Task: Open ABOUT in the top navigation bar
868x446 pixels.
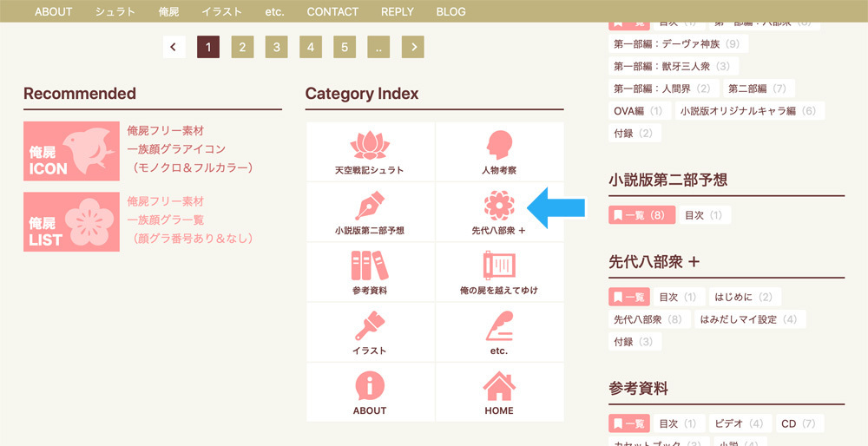Action: coord(54,11)
